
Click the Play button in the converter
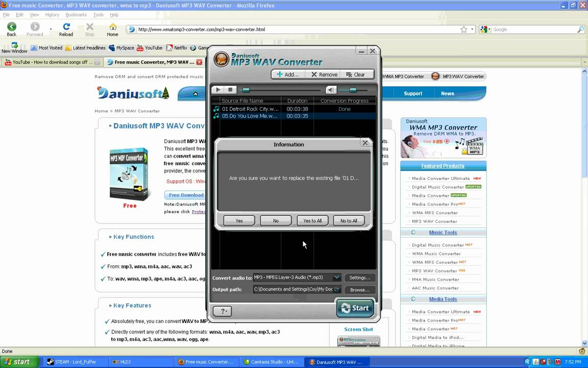[x=218, y=90]
